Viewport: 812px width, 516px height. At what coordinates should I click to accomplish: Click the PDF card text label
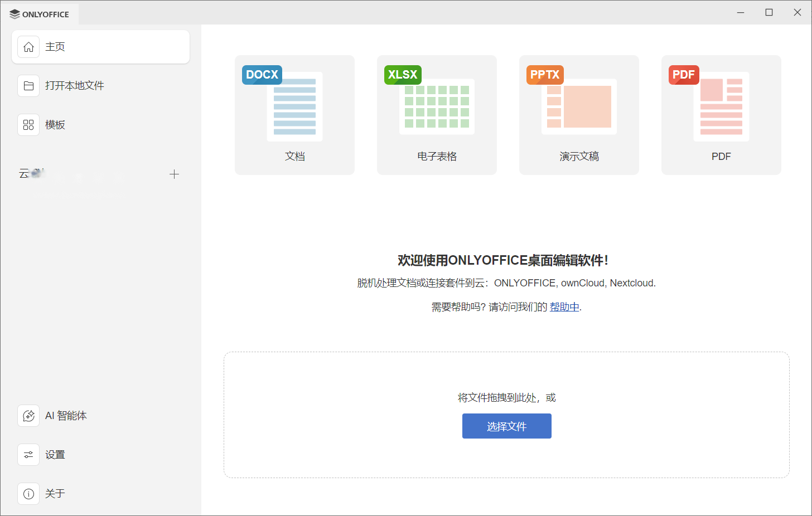click(721, 157)
